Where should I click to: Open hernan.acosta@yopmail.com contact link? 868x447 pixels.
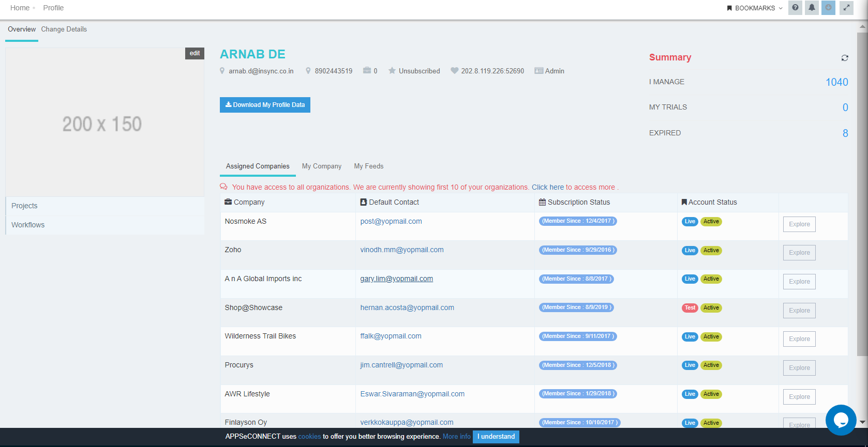coord(407,307)
